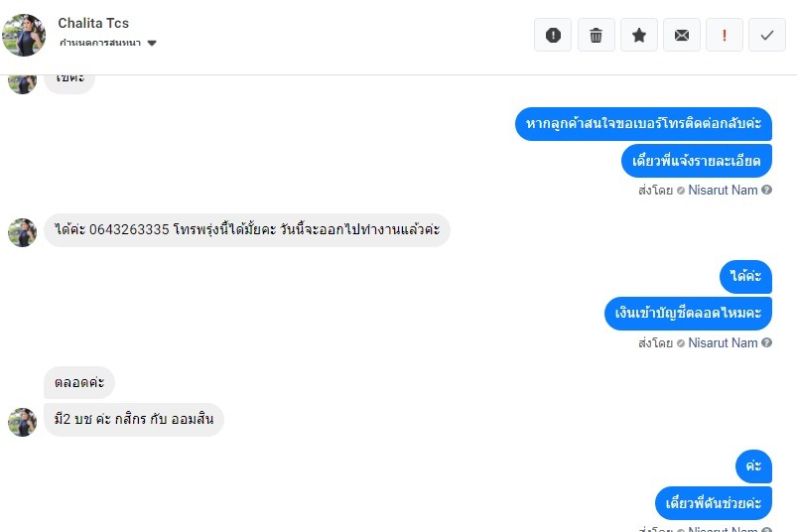Star this conversation as follow up
This screenshot has height=532, width=797.
(639, 35)
